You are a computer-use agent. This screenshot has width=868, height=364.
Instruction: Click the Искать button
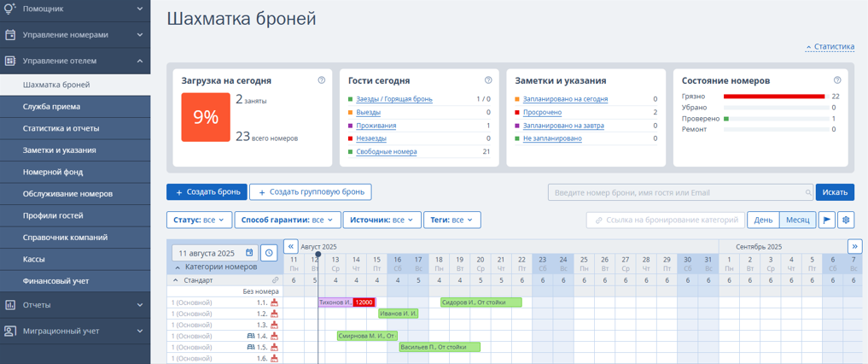pyautogui.click(x=835, y=192)
